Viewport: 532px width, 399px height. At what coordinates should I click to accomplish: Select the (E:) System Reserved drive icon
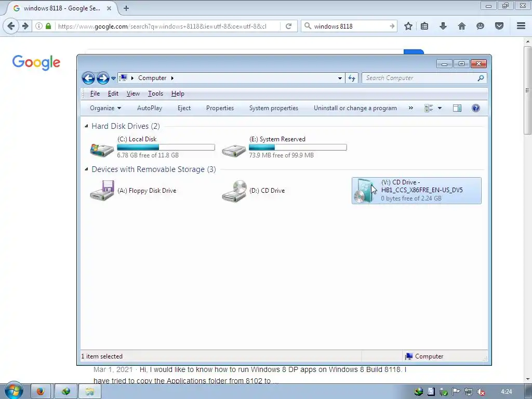click(234, 150)
